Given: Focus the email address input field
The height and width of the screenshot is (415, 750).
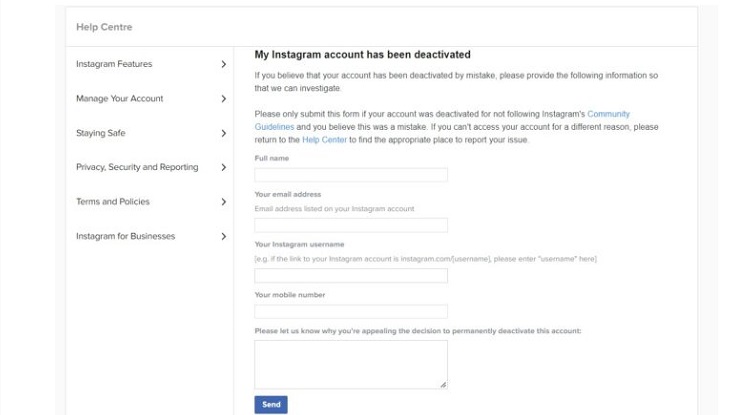Looking at the screenshot, I should click(x=351, y=225).
